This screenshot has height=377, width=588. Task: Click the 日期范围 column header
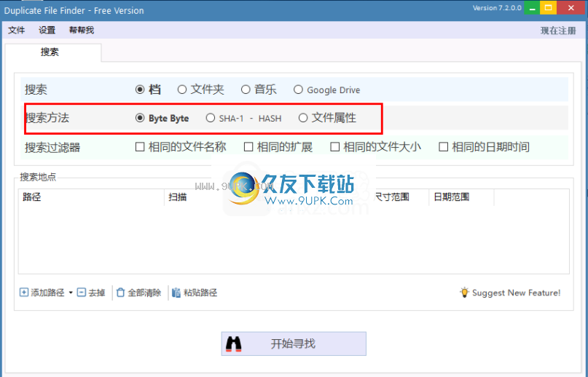462,197
